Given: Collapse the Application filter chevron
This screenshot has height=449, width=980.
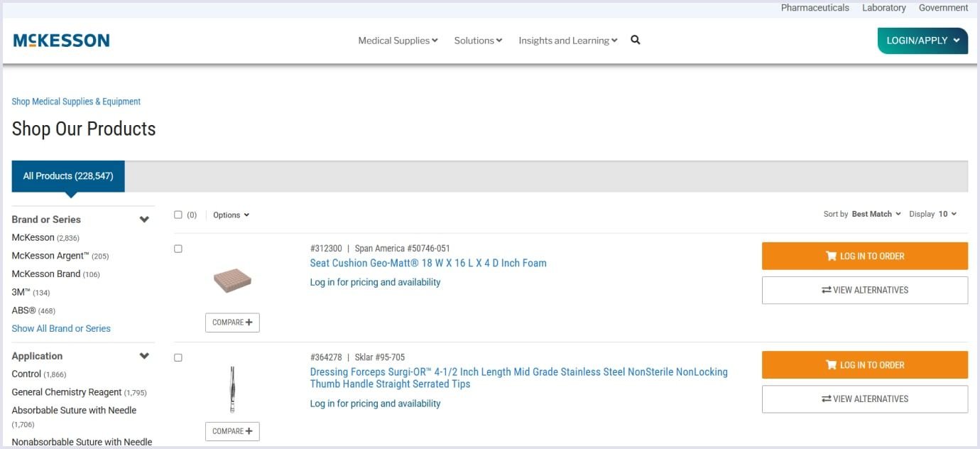Looking at the screenshot, I should pyautogui.click(x=144, y=356).
